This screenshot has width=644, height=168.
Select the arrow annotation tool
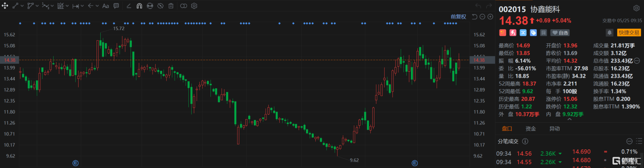(x=90, y=6)
